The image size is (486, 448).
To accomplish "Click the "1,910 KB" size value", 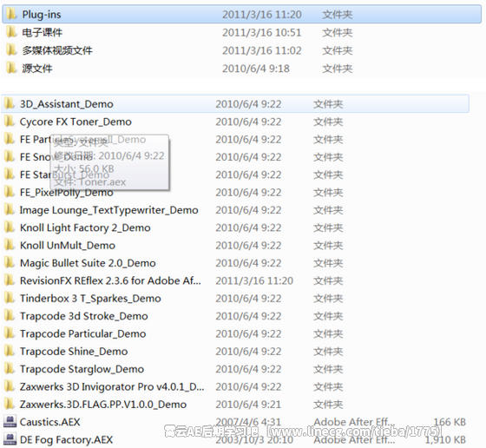I will 445,439.
